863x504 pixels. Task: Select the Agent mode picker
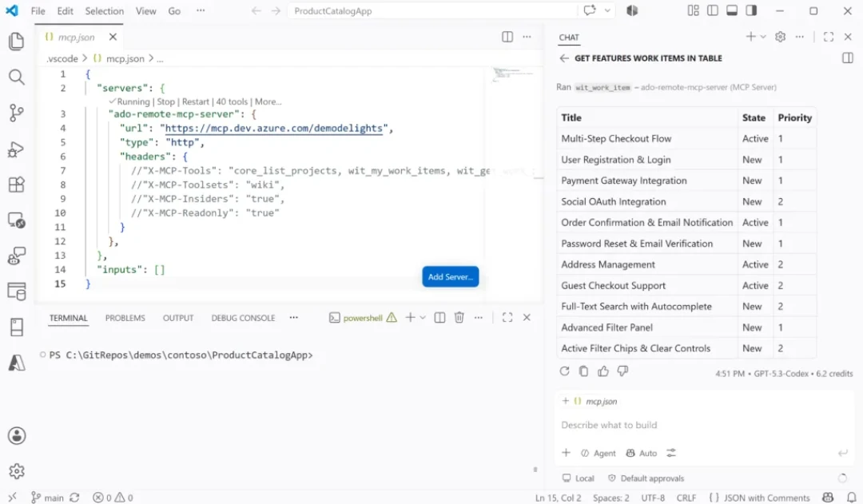599,453
